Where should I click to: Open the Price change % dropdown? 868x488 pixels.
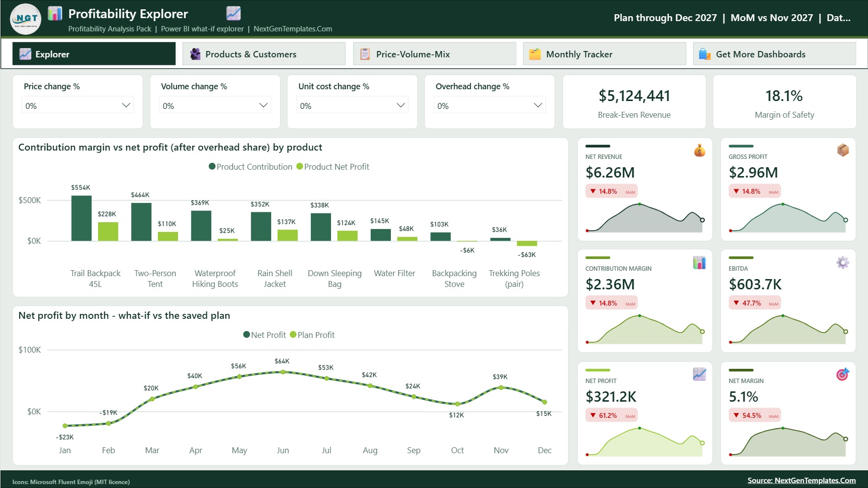[x=78, y=105]
